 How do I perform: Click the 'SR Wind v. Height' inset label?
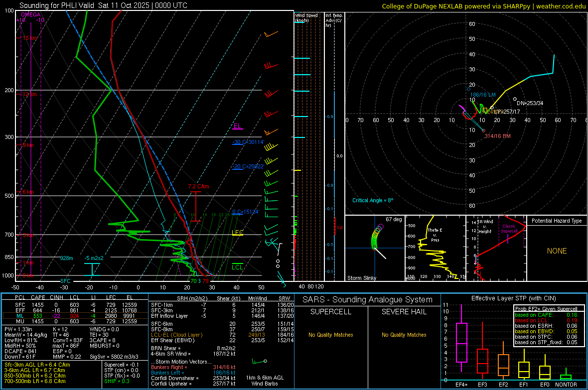point(485,227)
